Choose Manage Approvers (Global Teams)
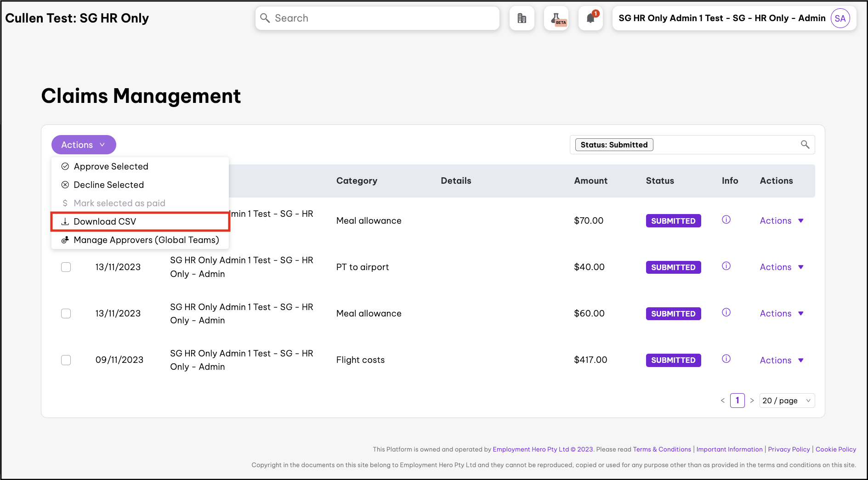The image size is (868, 480). (x=146, y=240)
